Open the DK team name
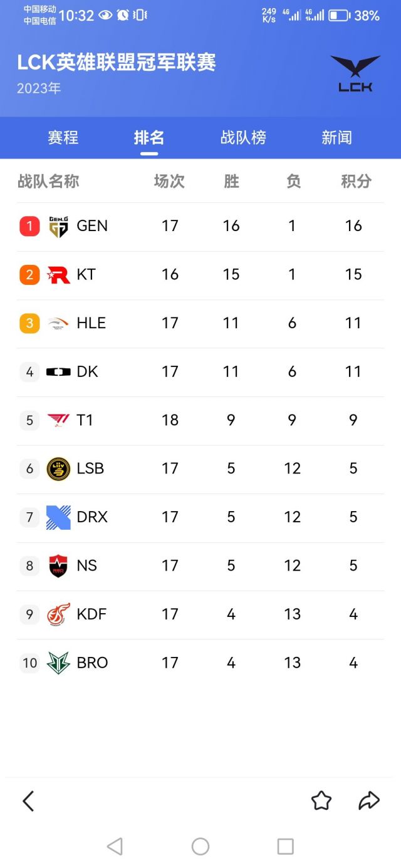 (87, 371)
